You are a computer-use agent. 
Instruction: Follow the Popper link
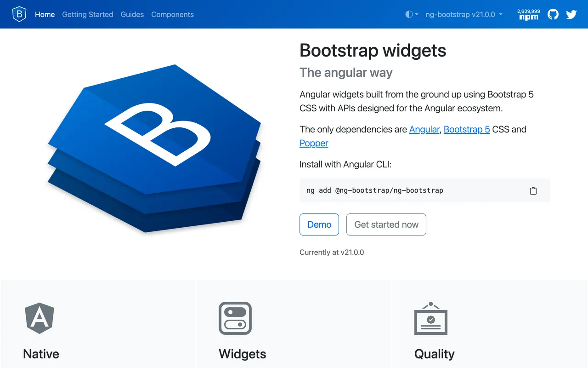point(314,143)
